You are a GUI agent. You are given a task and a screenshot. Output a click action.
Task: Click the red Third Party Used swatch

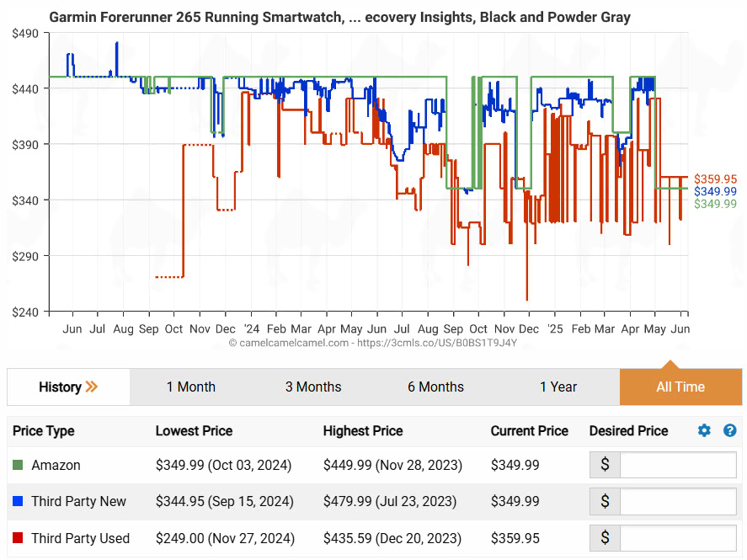coord(19,538)
